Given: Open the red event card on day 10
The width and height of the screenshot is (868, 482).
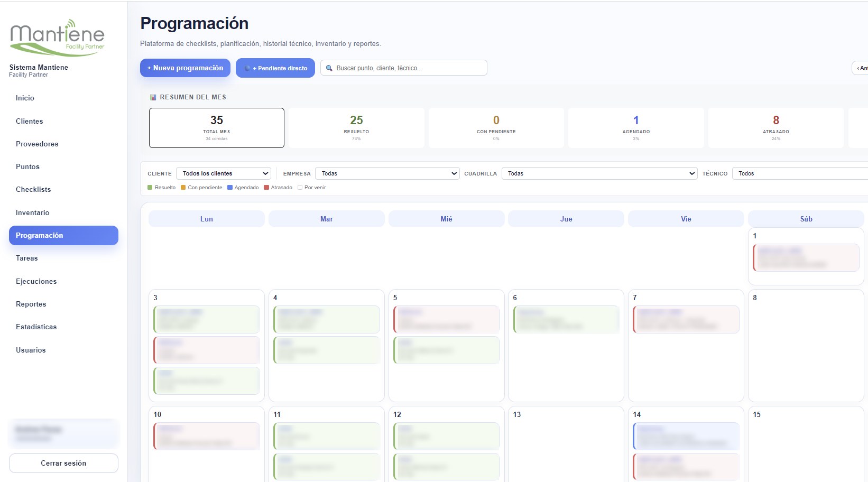Looking at the screenshot, I should coord(207,436).
